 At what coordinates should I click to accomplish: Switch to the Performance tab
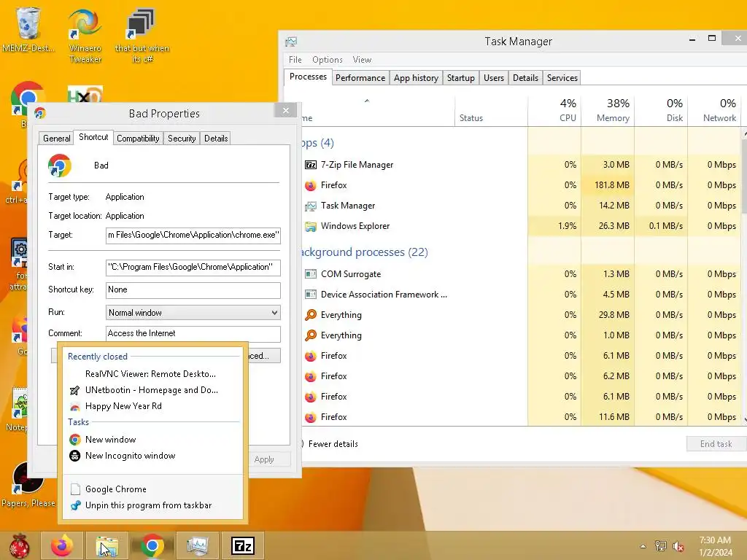point(360,78)
